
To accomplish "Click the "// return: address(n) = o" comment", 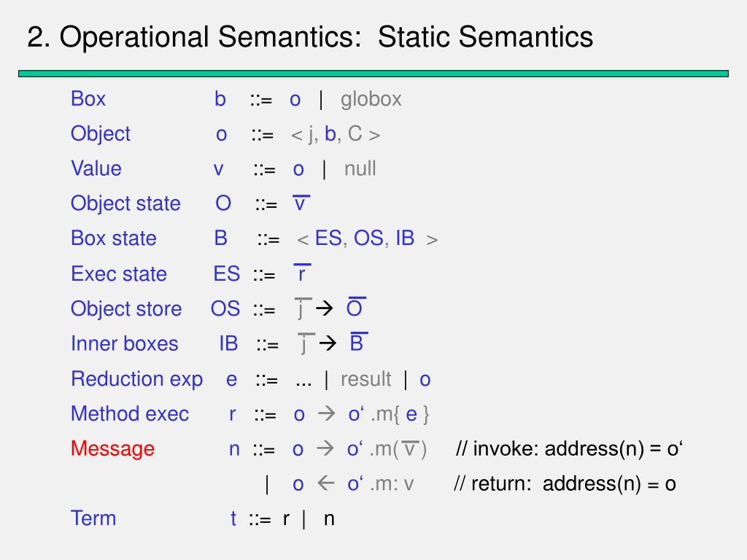I will [565, 483].
